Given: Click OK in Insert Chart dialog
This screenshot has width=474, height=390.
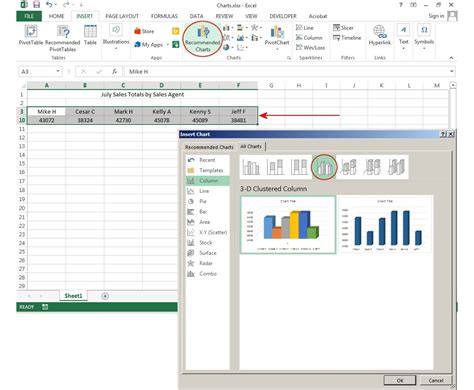Looking at the screenshot, I should pyautogui.click(x=400, y=380).
